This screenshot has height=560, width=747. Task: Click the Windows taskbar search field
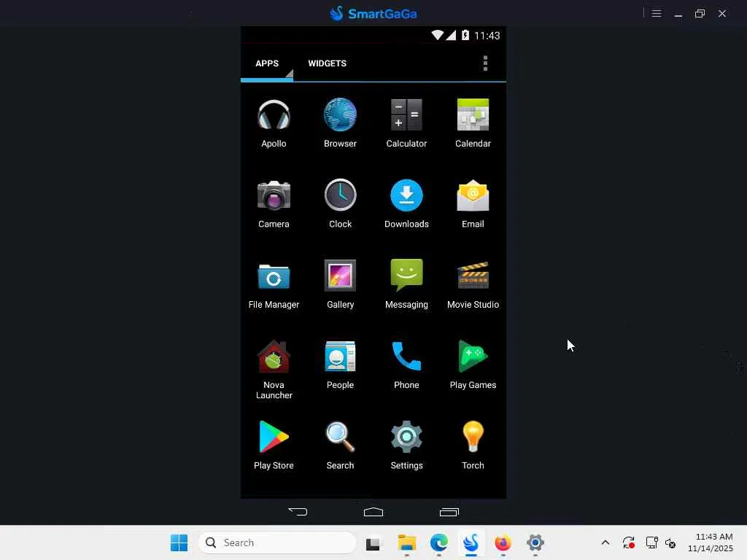pyautogui.click(x=277, y=542)
